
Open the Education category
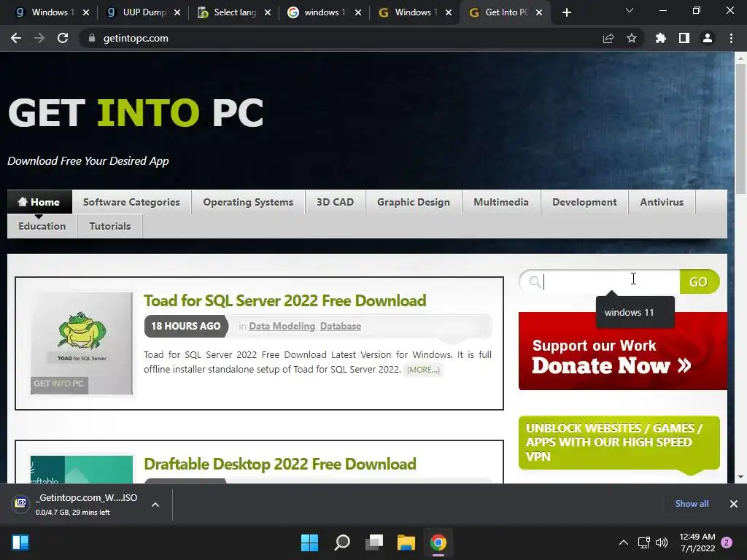click(x=42, y=226)
